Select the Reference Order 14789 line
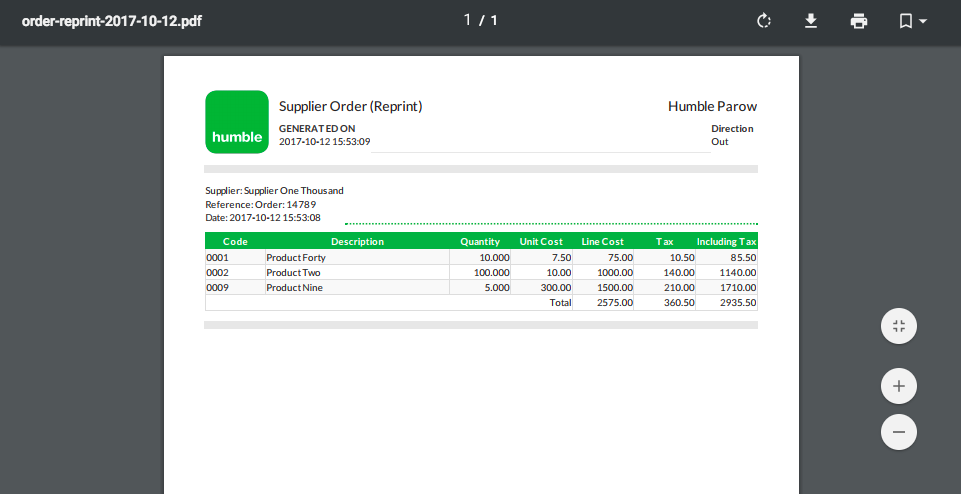 click(260, 204)
